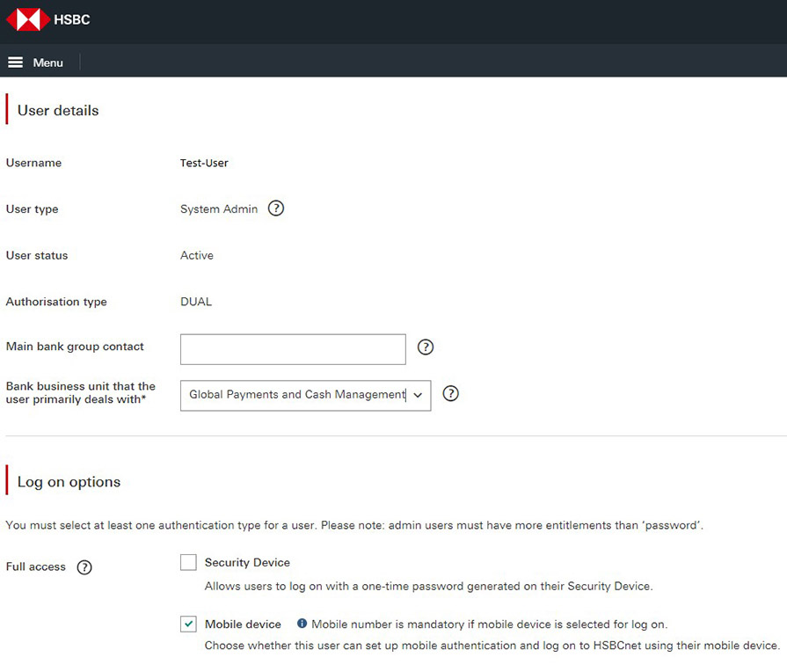Open help icon beside business unit dropdown
The image size is (787, 672).
tap(451, 393)
